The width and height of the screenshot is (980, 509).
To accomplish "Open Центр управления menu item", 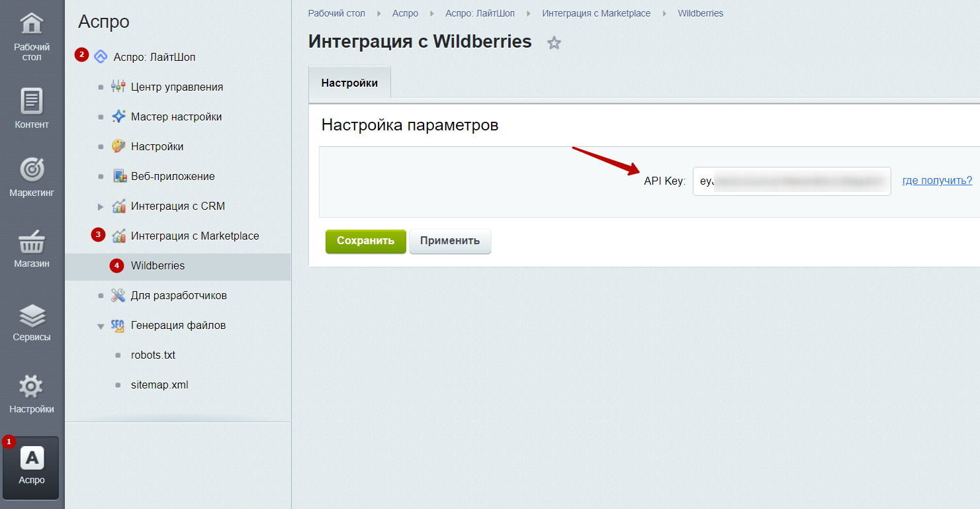I will pos(177,87).
